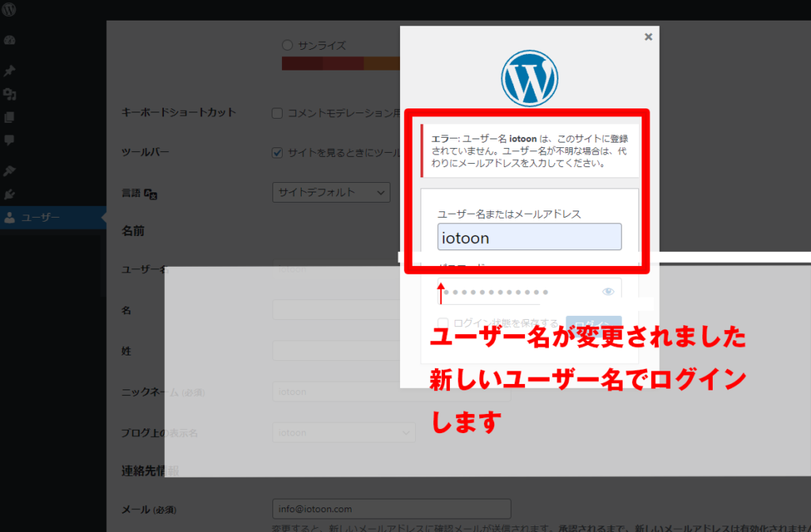
Task: Focus the ユーザー名またはメールアドレス field in the dialog
Action: click(x=529, y=237)
